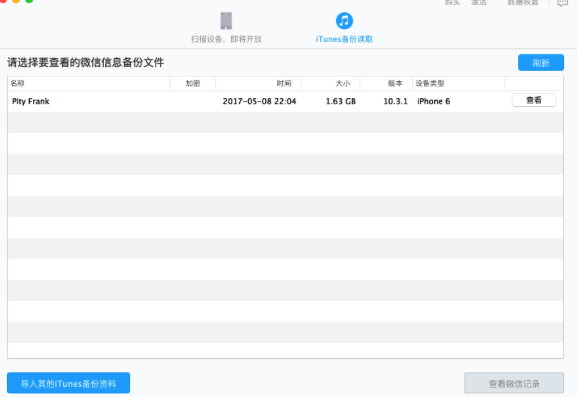Select the Pity Frank backup row

285,101
